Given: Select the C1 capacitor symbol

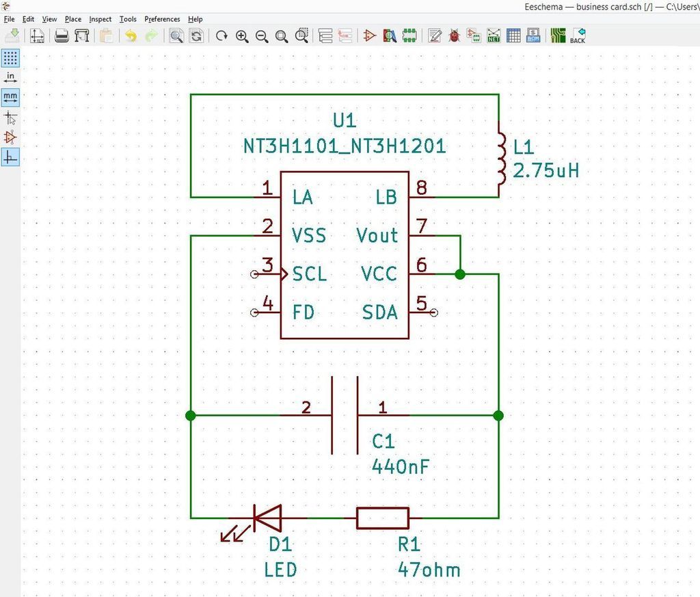Looking at the screenshot, I should coord(345,415).
